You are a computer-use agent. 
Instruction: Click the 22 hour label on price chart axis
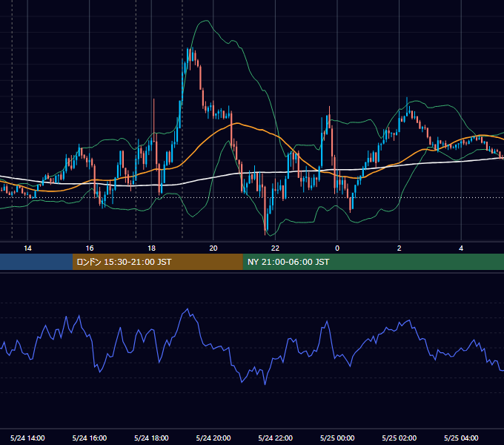click(x=275, y=248)
